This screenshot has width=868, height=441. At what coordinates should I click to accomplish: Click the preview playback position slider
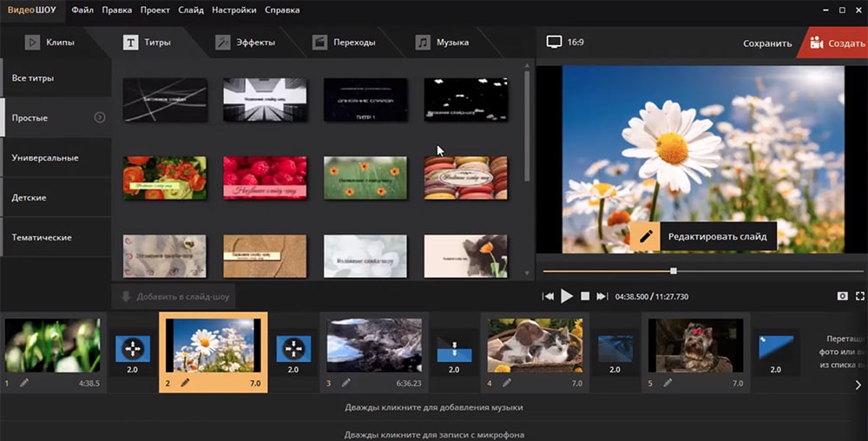pyautogui.click(x=674, y=271)
